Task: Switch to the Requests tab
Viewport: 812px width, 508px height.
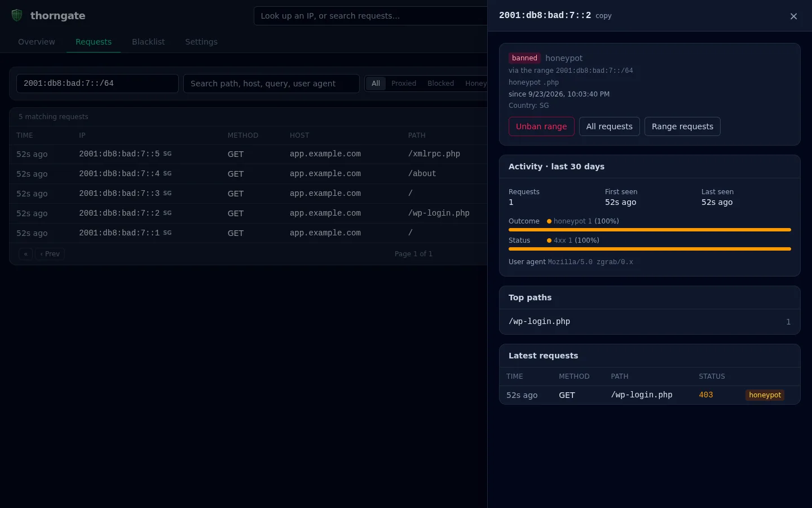Action: click(x=94, y=42)
